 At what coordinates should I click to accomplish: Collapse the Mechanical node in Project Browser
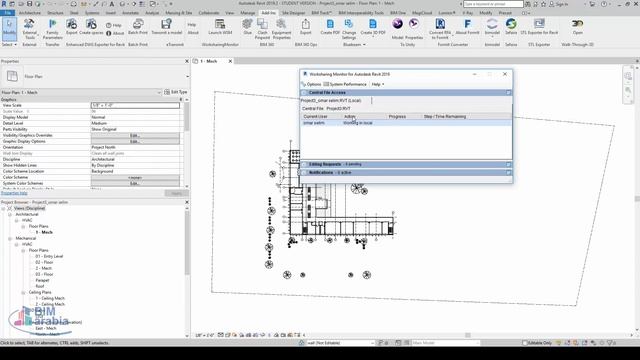coord(10,238)
